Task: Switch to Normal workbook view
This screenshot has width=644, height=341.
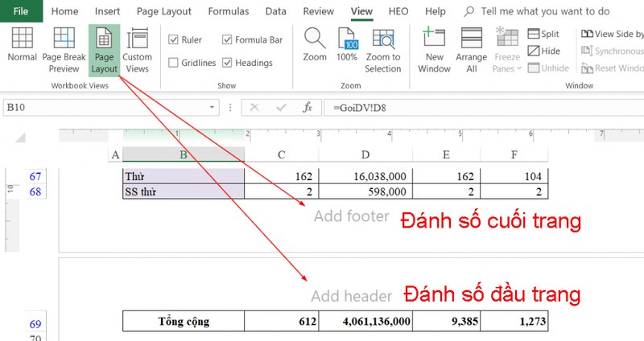Action: (x=23, y=44)
